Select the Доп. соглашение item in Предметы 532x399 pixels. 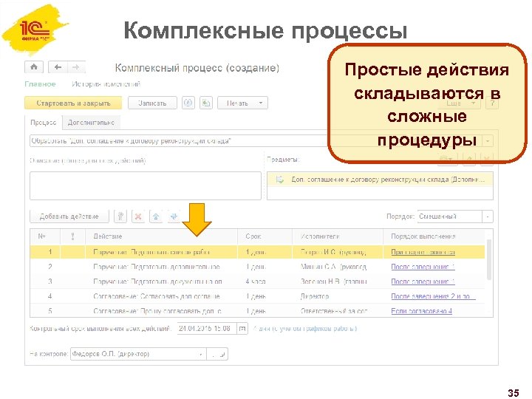[x=380, y=180]
